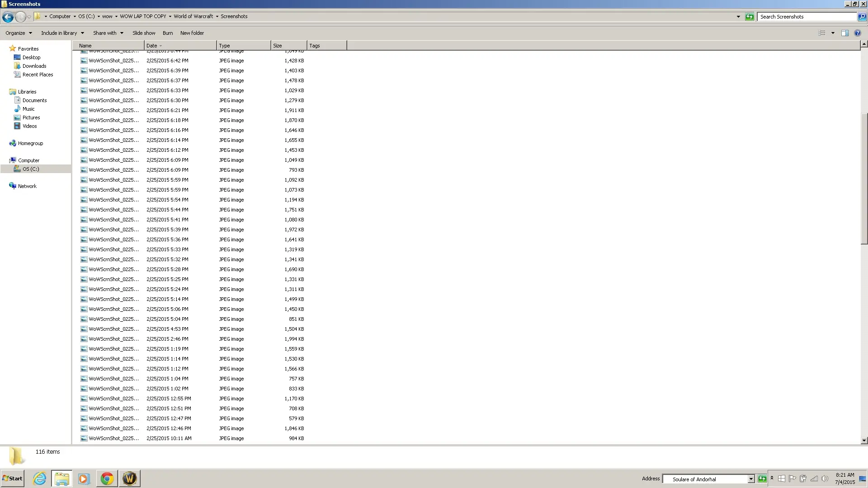Image resolution: width=868 pixels, height=488 pixels.
Task: Sort by Type column header
Action: 244,46
